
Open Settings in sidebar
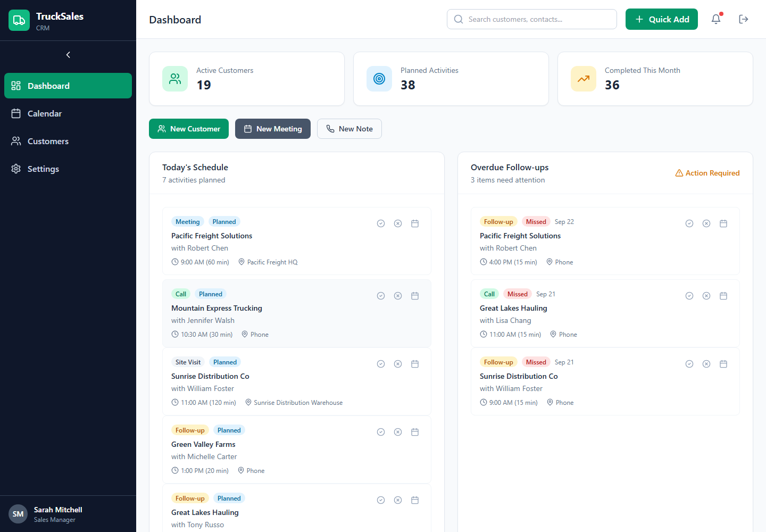(68, 169)
